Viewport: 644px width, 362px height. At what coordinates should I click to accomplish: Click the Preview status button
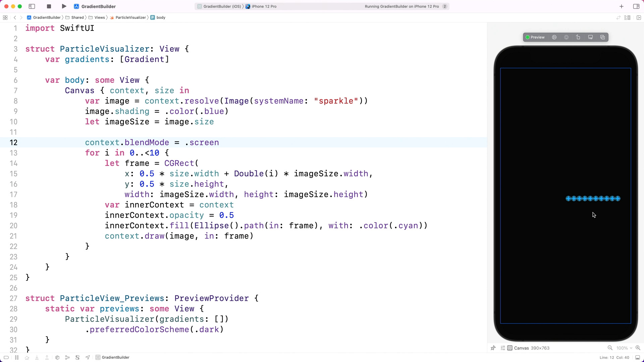point(535,37)
